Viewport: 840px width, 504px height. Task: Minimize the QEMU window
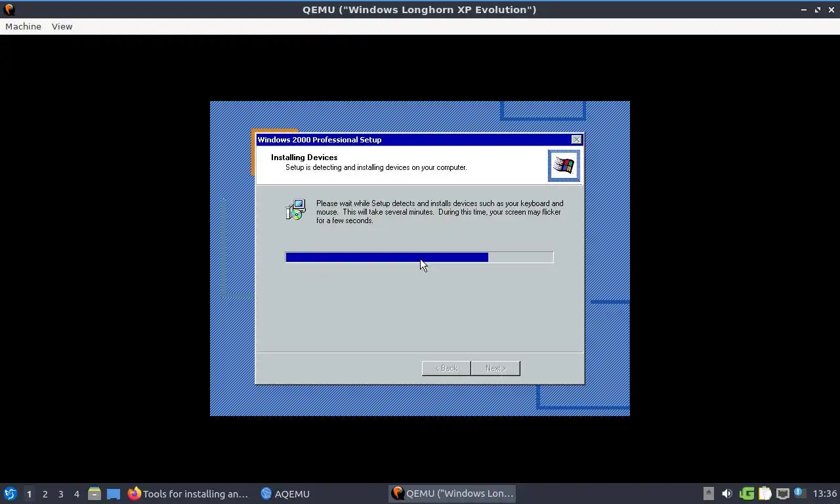[x=805, y=10]
